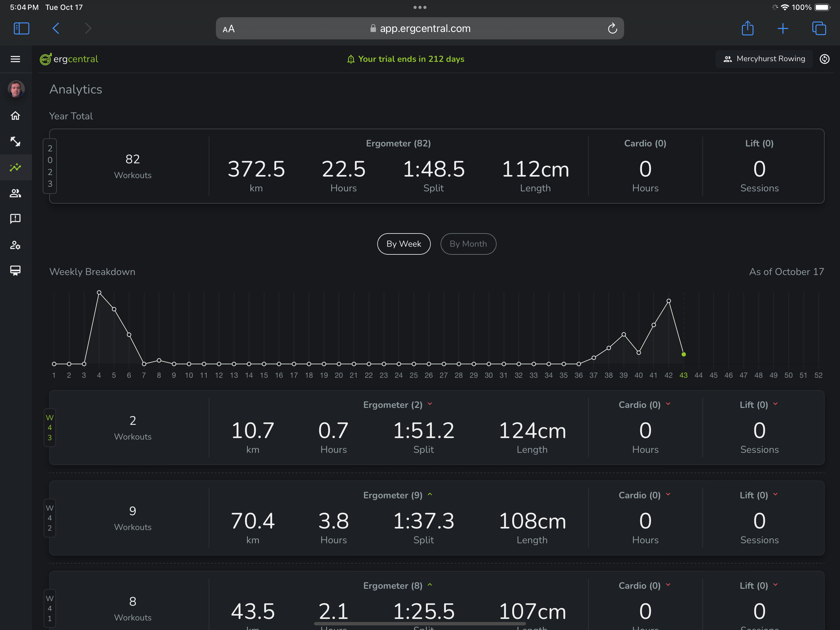Screen dimensions: 840x630
Task: Switch the breakdown to By Week
Action: click(404, 244)
